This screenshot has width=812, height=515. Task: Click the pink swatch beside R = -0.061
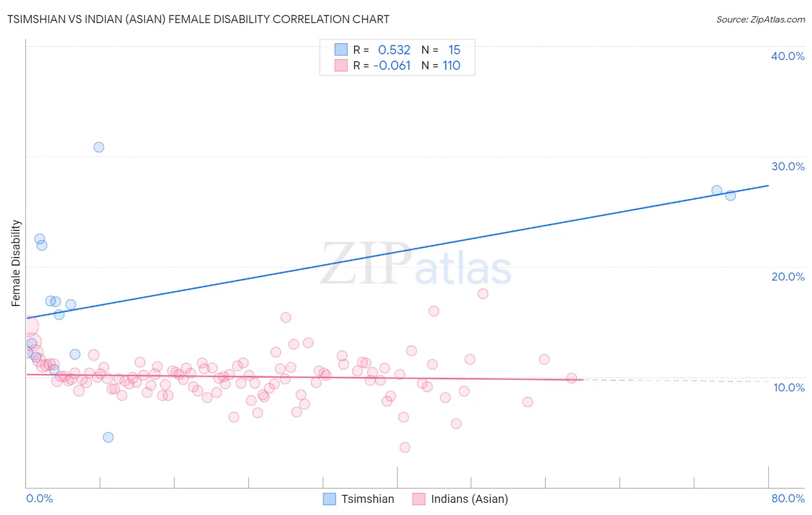(x=341, y=65)
